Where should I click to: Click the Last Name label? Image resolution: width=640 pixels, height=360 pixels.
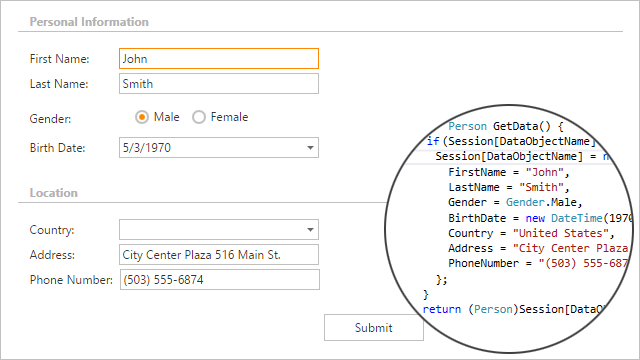(x=59, y=84)
